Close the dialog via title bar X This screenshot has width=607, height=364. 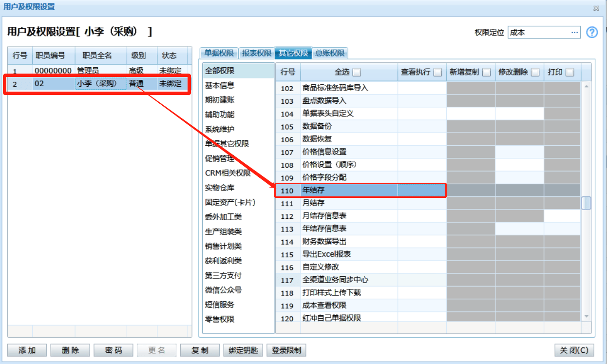tap(596, 8)
